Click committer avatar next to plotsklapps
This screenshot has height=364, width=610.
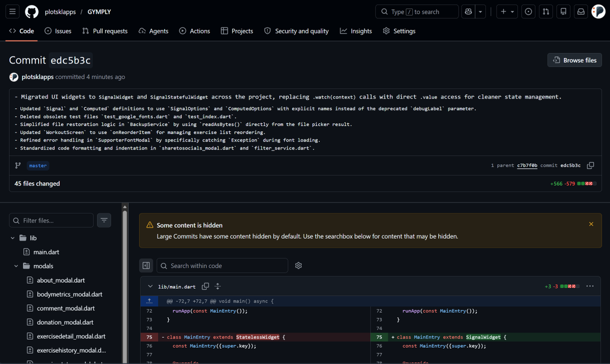14,77
